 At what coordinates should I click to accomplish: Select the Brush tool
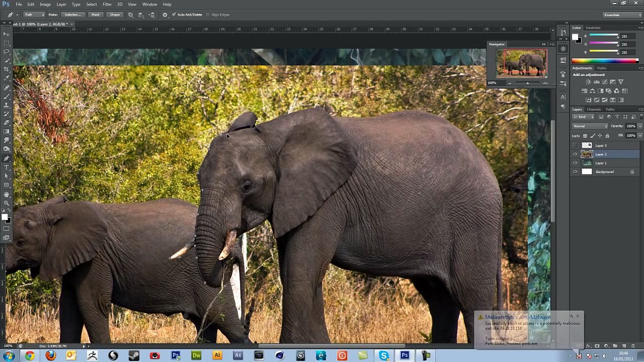coord(7,96)
